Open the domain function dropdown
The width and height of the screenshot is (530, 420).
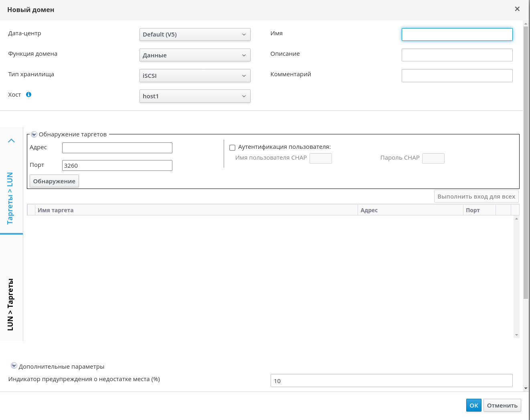coord(195,55)
